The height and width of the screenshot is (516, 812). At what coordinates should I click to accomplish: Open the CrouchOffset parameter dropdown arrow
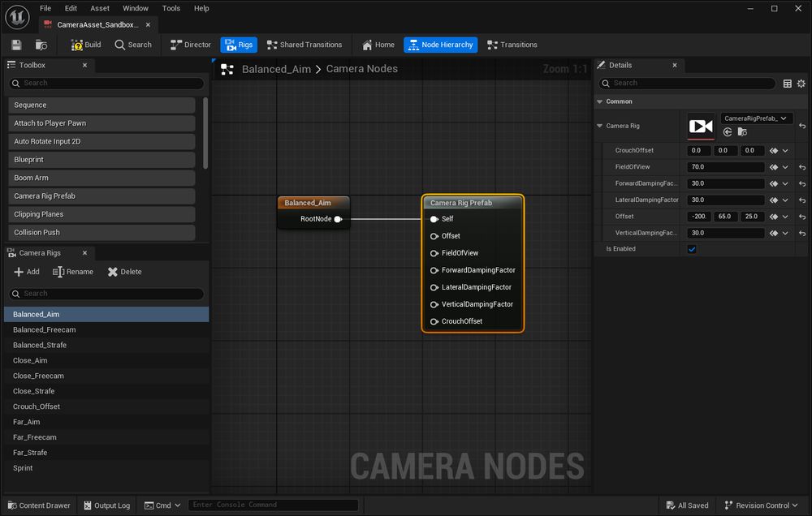click(x=785, y=151)
